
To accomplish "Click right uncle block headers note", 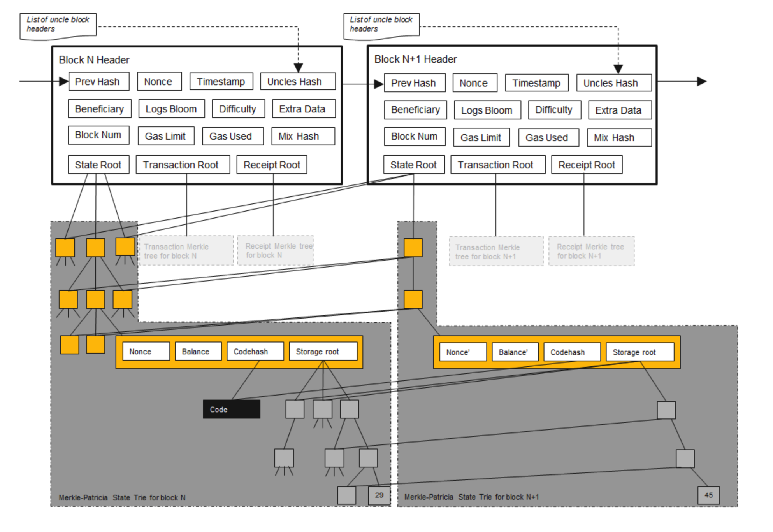I will pyautogui.click(x=381, y=26).
